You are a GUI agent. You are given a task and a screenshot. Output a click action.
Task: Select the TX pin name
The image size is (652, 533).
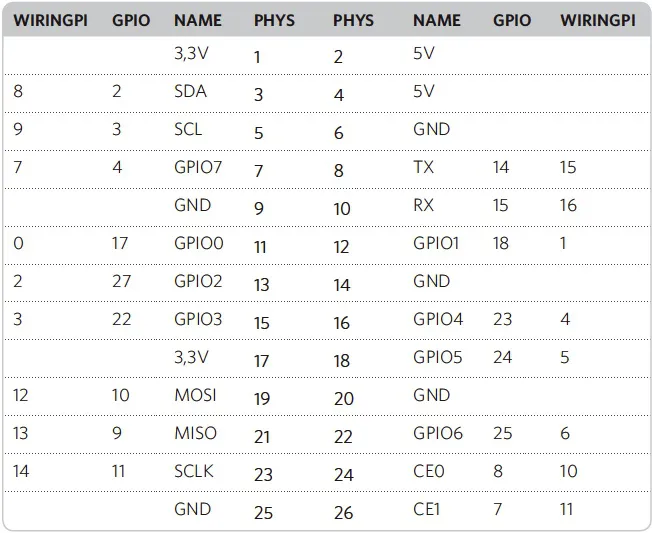pos(422,167)
